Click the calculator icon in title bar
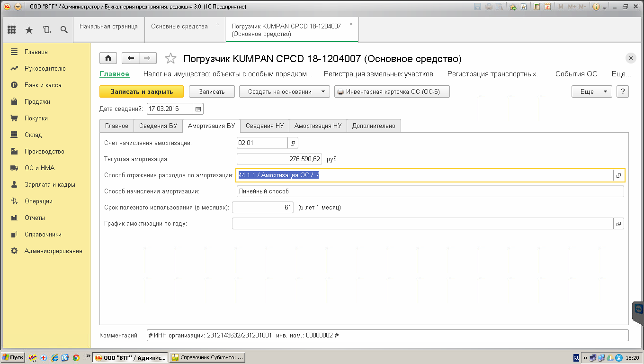The image size is (644, 364). click(x=537, y=7)
